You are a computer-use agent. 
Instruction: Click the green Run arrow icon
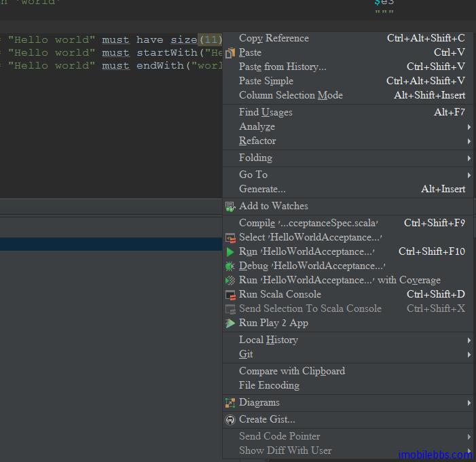pos(230,252)
